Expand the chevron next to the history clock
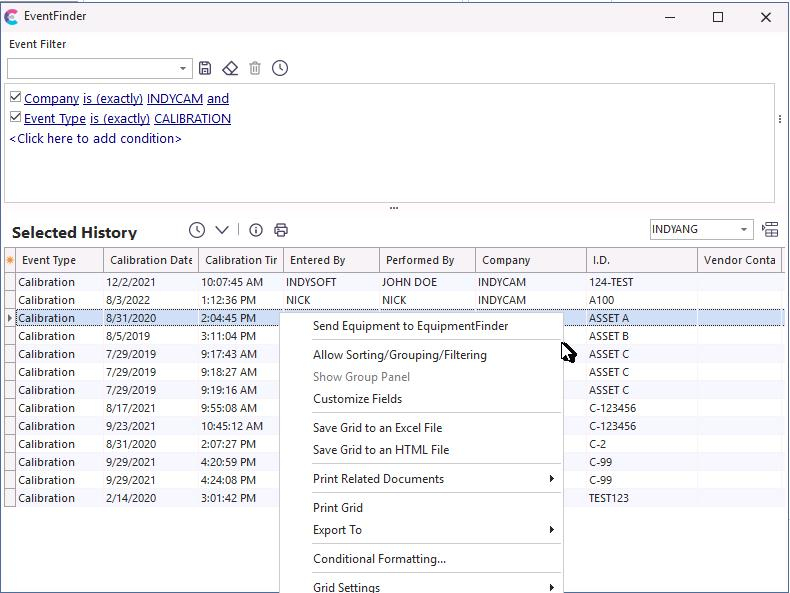The width and height of the screenshot is (790, 593). (222, 230)
